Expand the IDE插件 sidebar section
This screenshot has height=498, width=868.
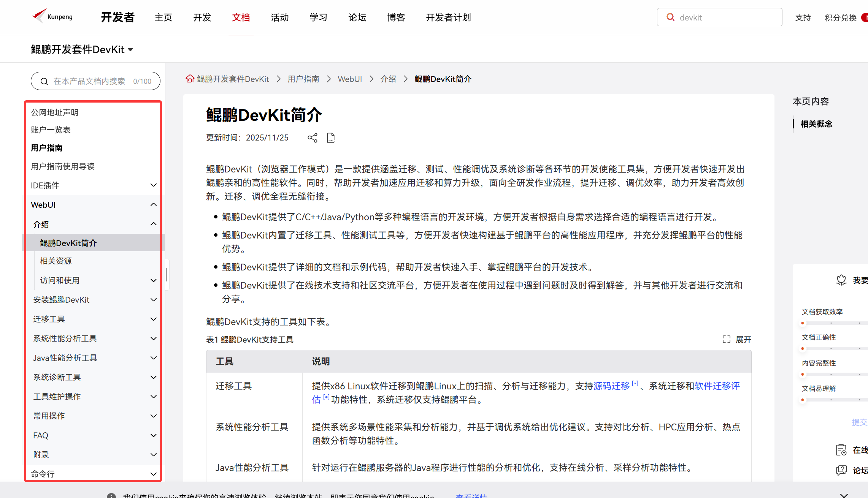153,185
